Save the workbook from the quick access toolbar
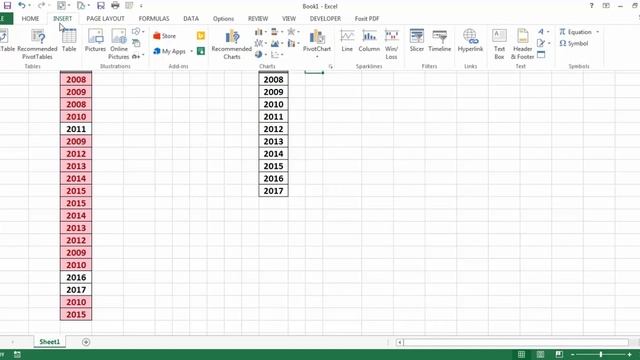The width and height of the screenshot is (640, 360). click(x=7, y=6)
